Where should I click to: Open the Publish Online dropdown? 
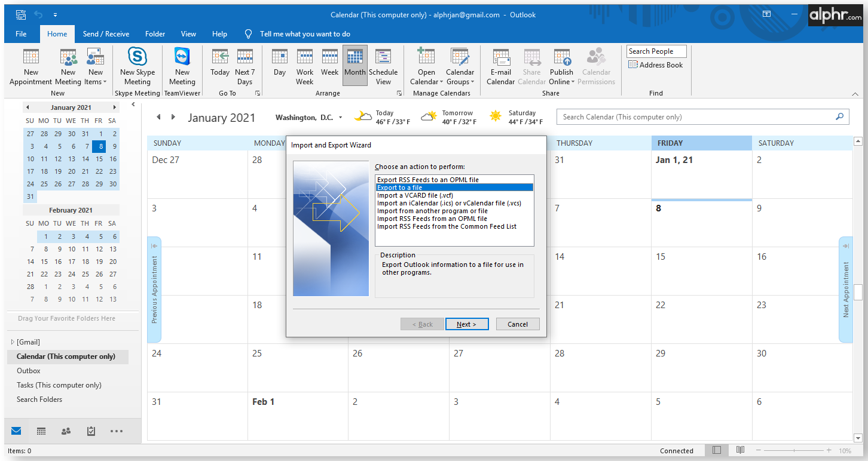562,67
